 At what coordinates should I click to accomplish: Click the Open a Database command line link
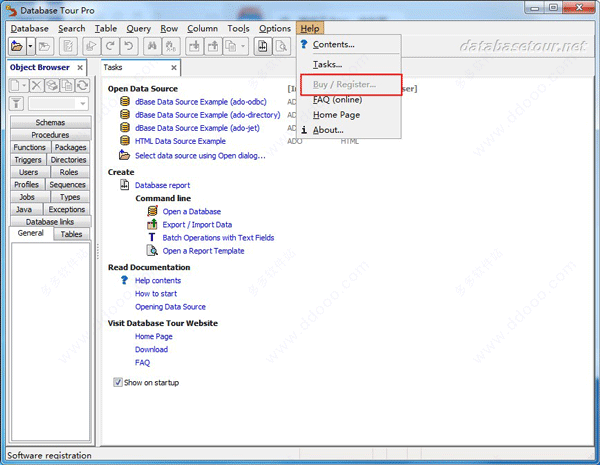tap(192, 212)
